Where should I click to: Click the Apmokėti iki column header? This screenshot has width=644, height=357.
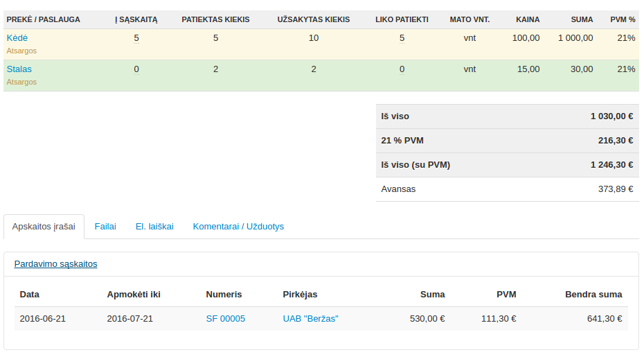pyautogui.click(x=134, y=295)
